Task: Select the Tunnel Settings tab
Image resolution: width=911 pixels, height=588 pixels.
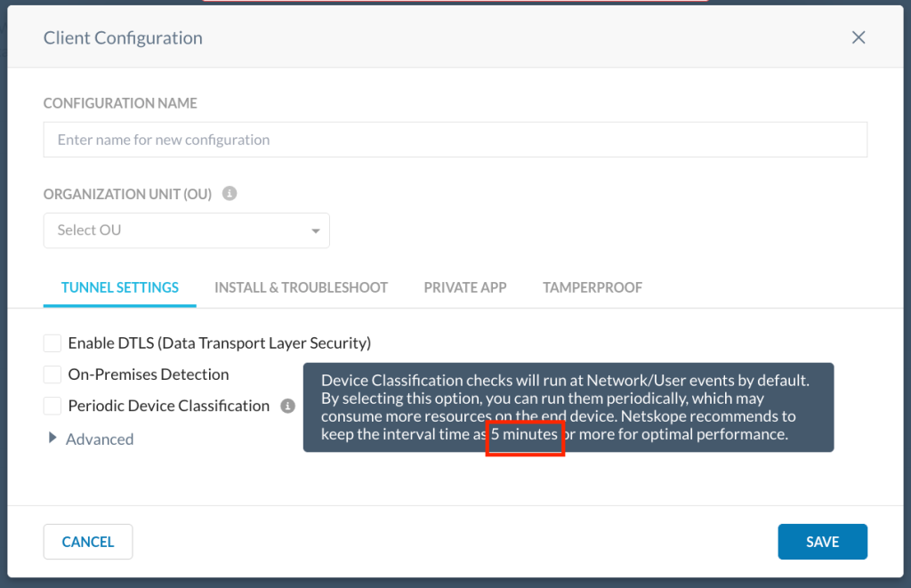Action: point(120,287)
